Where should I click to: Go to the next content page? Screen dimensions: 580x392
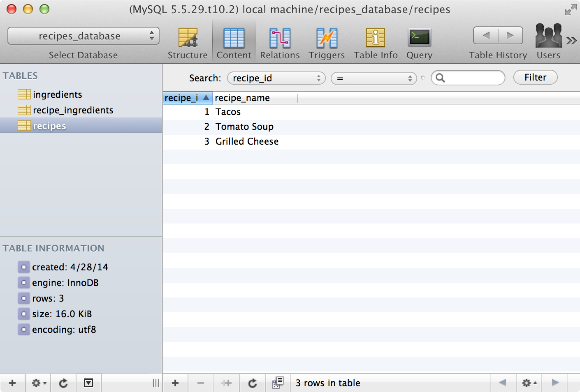pyautogui.click(x=555, y=383)
